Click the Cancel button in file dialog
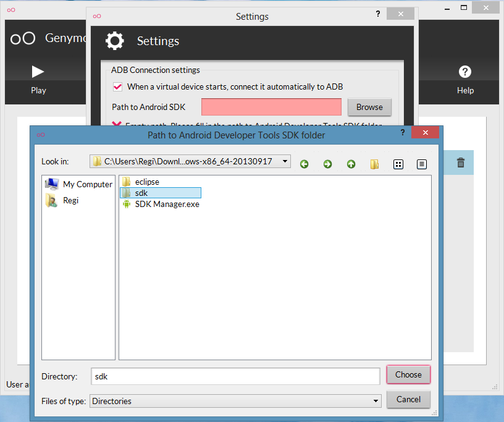504x422 pixels. 408,400
